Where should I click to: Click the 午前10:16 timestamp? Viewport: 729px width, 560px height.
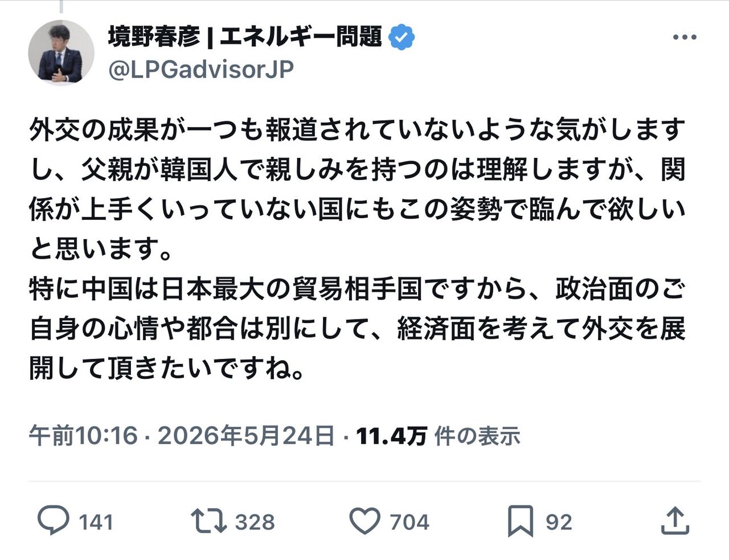click(84, 436)
